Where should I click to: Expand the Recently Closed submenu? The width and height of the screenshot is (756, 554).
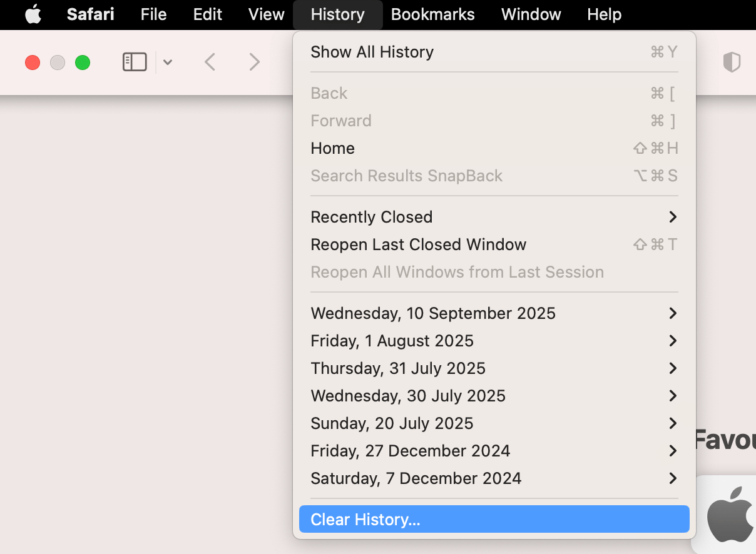pos(494,217)
